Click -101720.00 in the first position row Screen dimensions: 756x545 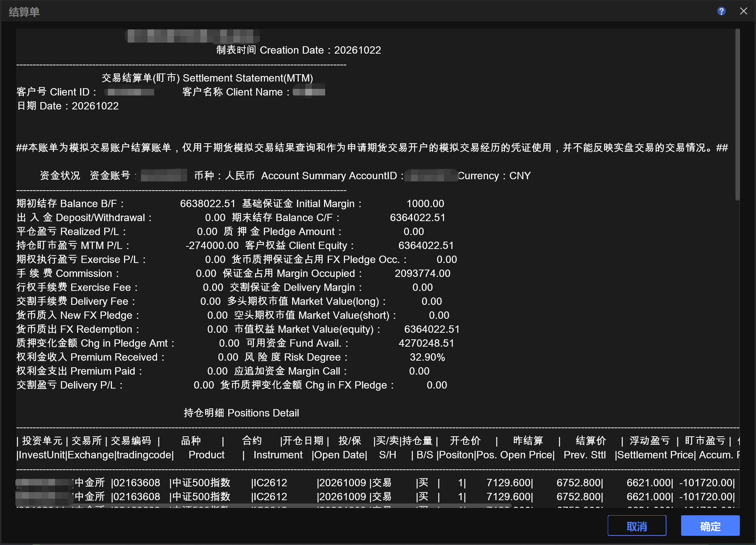click(706, 483)
